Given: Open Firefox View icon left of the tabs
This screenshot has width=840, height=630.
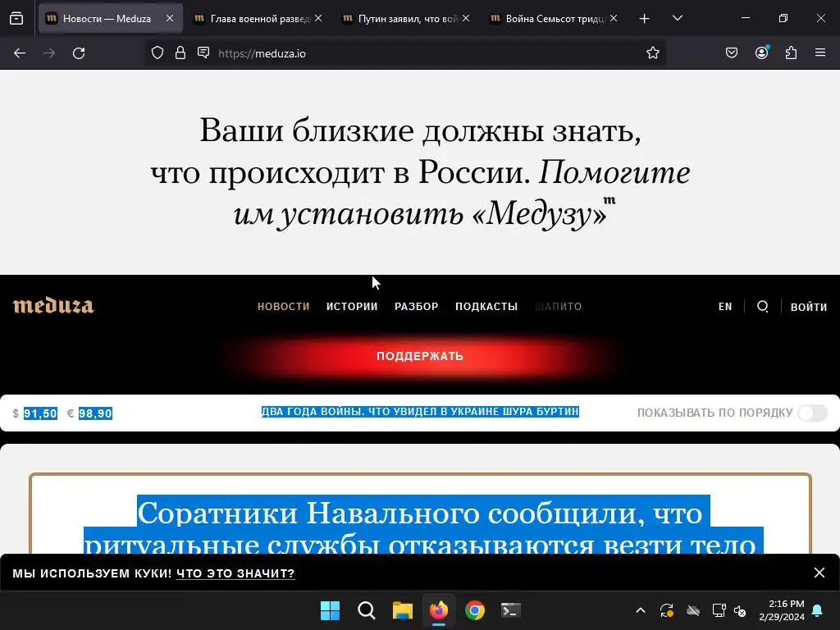Looking at the screenshot, I should pos(16,19).
